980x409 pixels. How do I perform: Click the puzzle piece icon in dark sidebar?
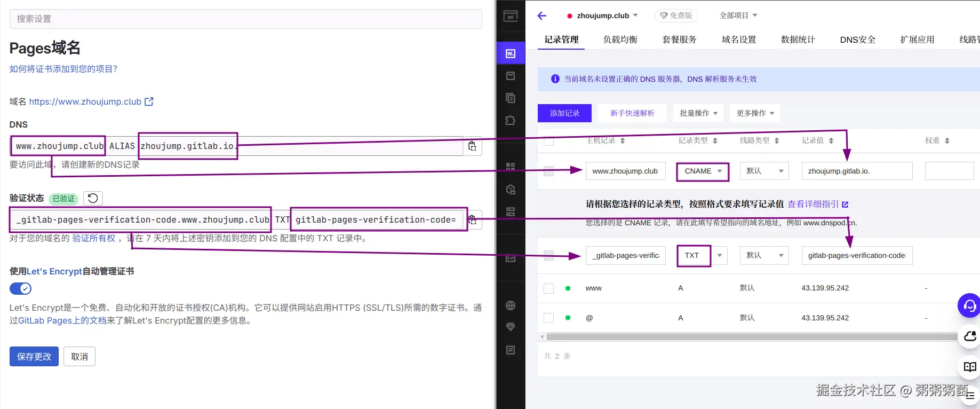pos(511,120)
